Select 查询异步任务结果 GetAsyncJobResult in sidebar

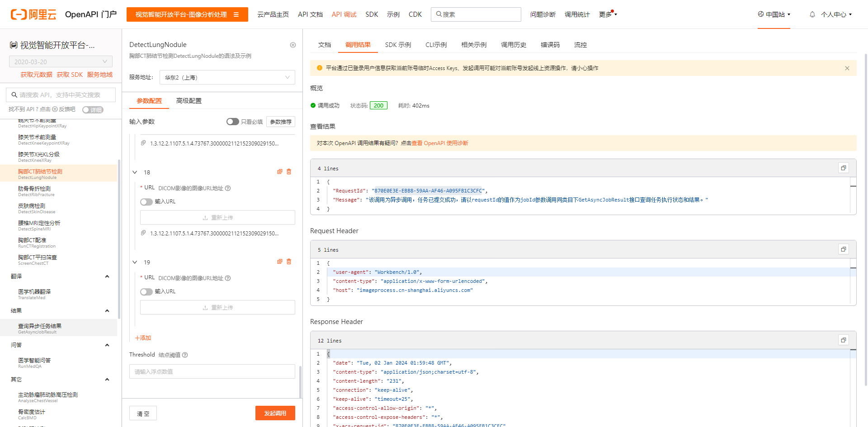59,328
